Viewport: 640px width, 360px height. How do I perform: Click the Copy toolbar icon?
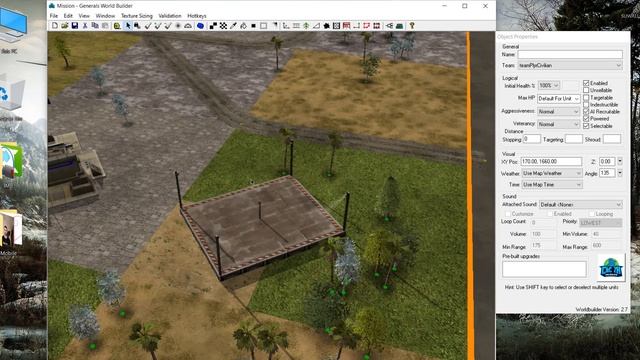(x=95, y=26)
